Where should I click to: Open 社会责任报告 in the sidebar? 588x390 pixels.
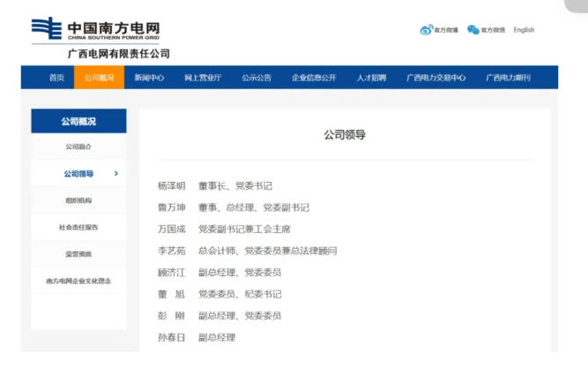point(78,227)
